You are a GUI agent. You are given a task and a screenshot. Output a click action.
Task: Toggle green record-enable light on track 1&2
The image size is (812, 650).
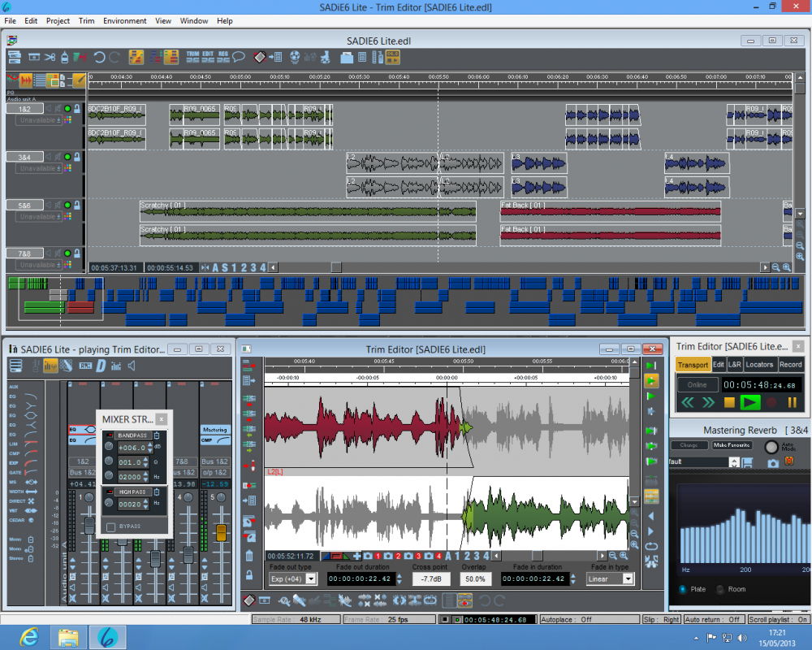[x=67, y=109]
